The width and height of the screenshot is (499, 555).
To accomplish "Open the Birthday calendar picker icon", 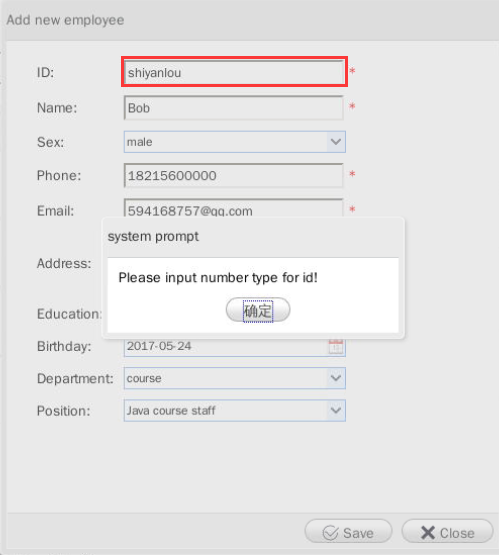I will (335, 347).
